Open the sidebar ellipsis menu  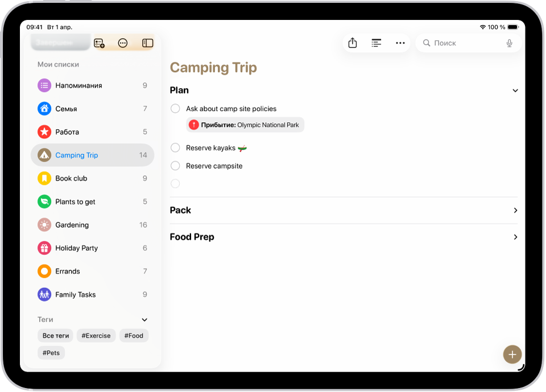123,43
